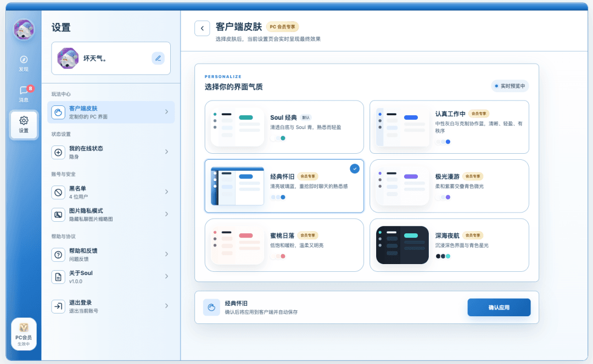This screenshot has height=364, width=593.
Task: Click the 我的在线状态 plus-circle icon
Action: click(58, 152)
